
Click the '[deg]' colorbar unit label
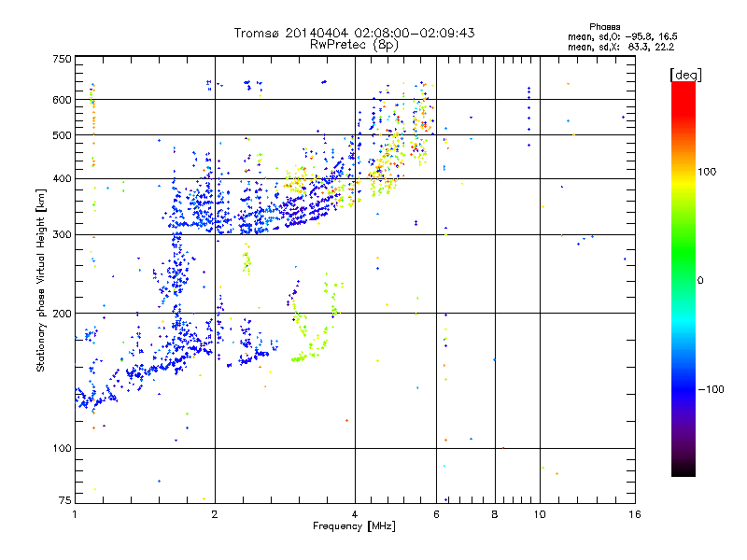point(685,75)
